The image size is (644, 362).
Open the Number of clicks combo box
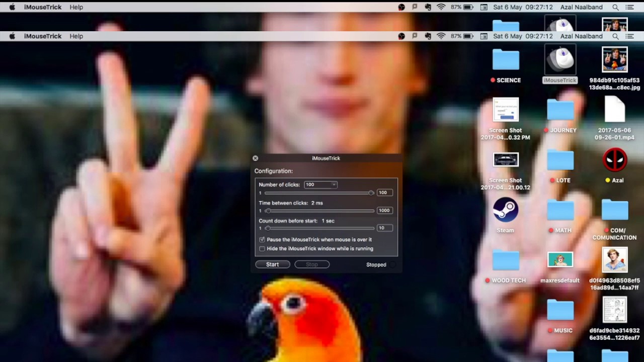pos(320,185)
